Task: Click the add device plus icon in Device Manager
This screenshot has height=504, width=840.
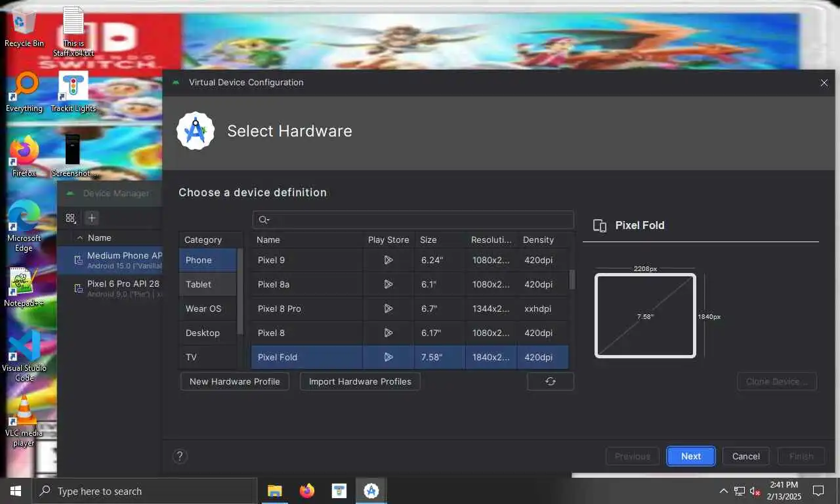Action: (x=92, y=218)
